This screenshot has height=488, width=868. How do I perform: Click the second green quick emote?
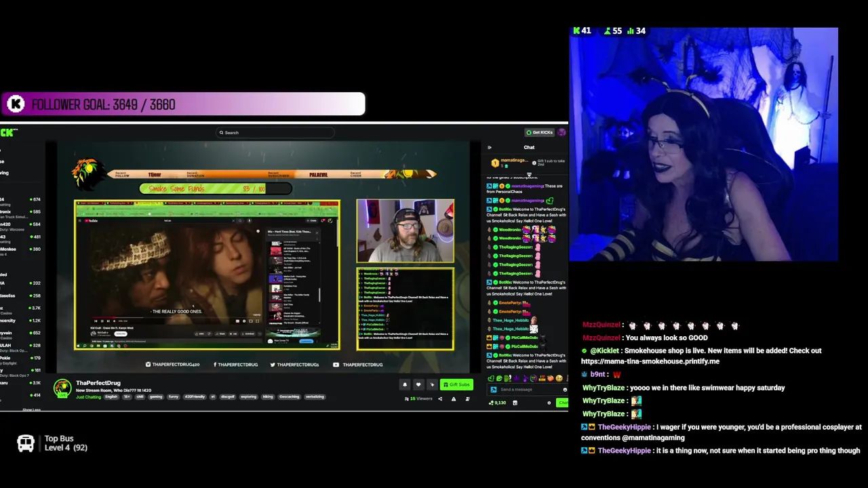coord(499,379)
